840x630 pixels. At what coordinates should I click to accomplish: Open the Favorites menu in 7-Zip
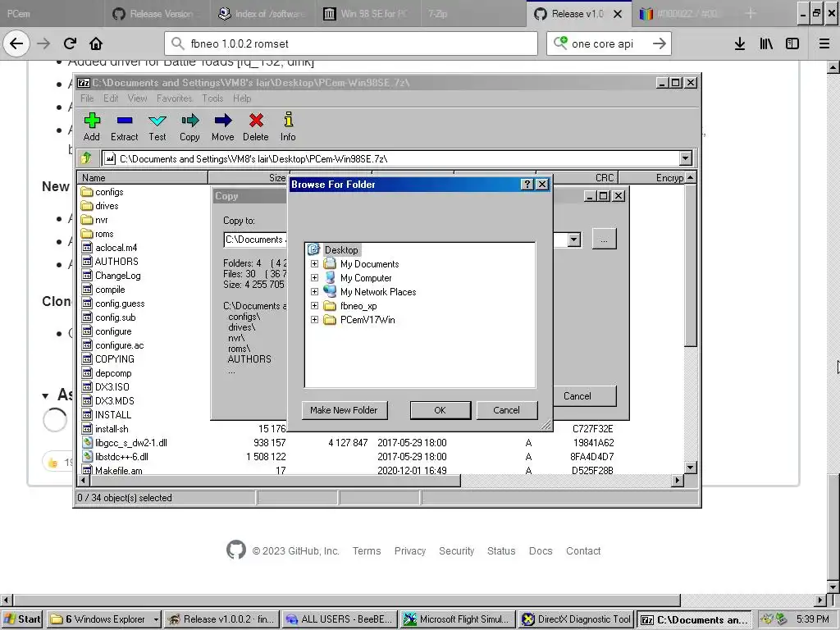174,98
